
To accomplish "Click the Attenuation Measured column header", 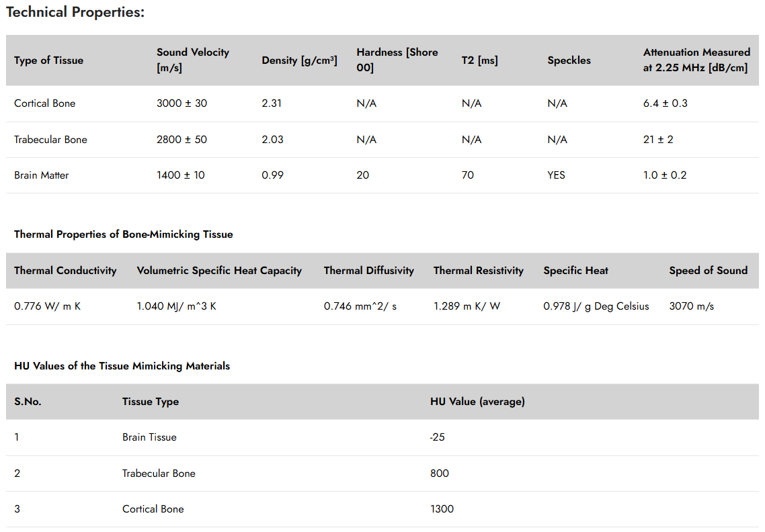I will coord(696,60).
